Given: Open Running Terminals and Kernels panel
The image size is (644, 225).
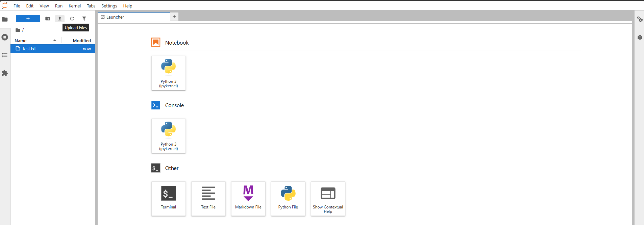Looking at the screenshot, I should (5, 37).
